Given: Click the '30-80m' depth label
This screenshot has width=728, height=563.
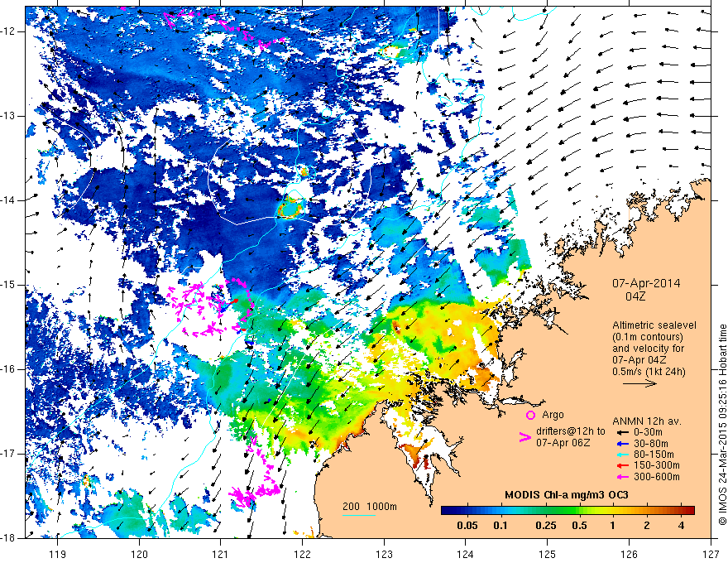Looking at the screenshot, I should coord(651,443).
